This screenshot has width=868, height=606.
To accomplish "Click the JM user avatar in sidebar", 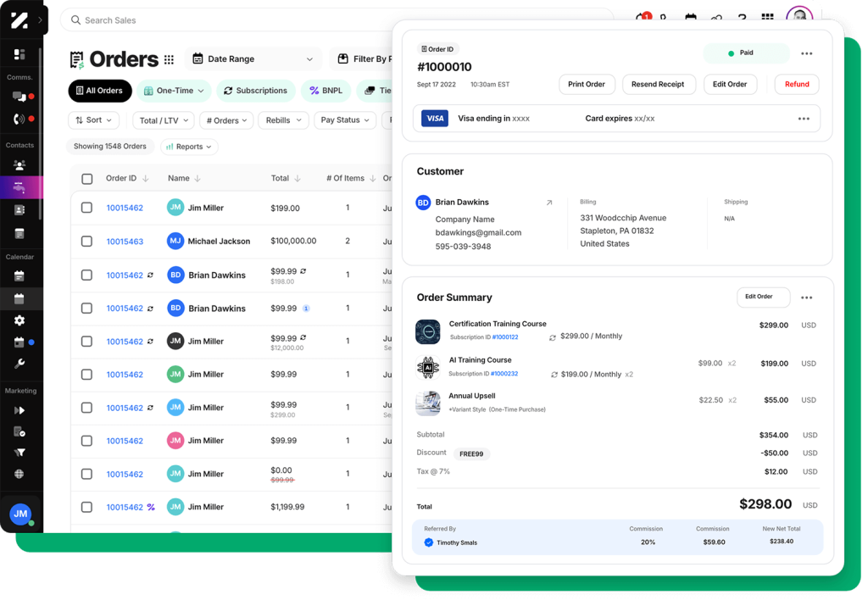I will (x=20, y=514).
